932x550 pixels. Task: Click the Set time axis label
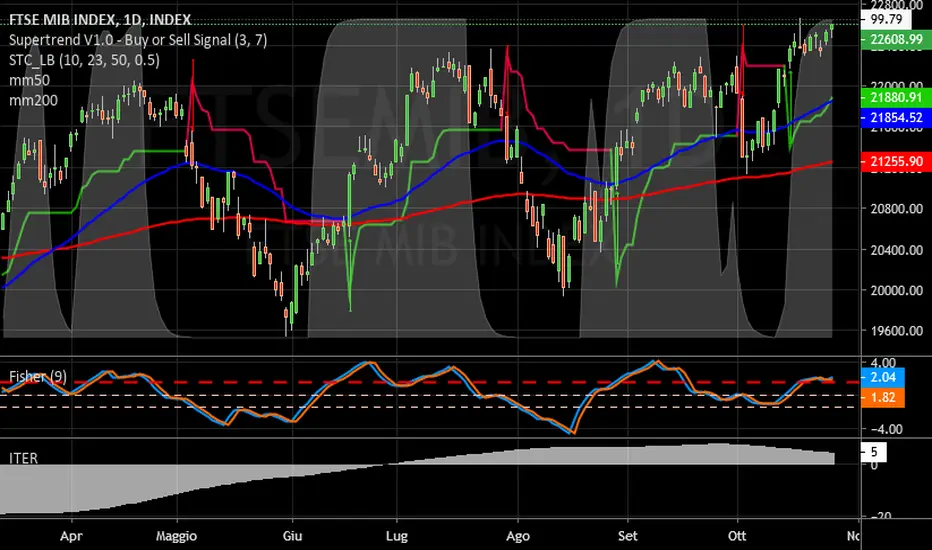pos(627,536)
